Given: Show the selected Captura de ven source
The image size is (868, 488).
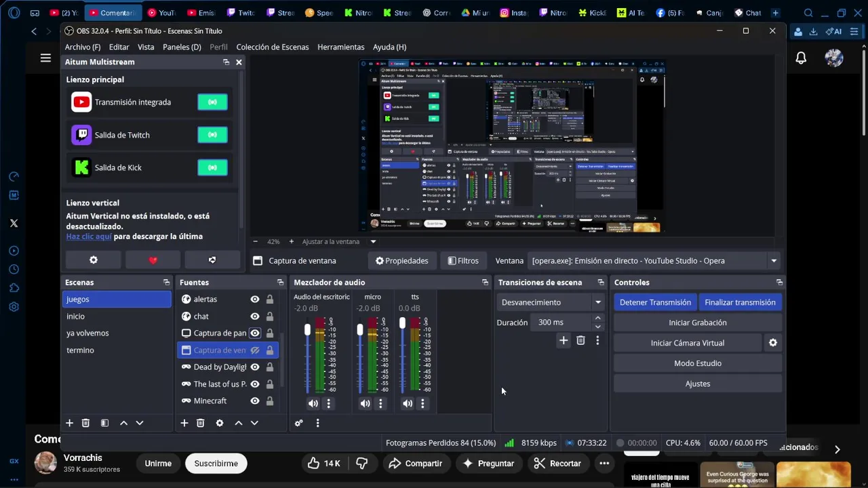Looking at the screenshot, I should tap(255, 350).
